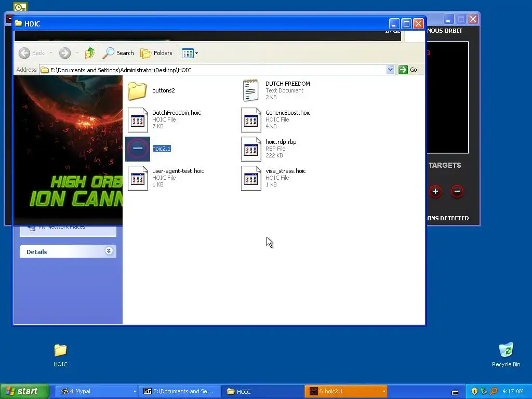The height and width of the screenshot is (399, 532).
Task: Click the Details panel header label
Action: tap(37, 252)
